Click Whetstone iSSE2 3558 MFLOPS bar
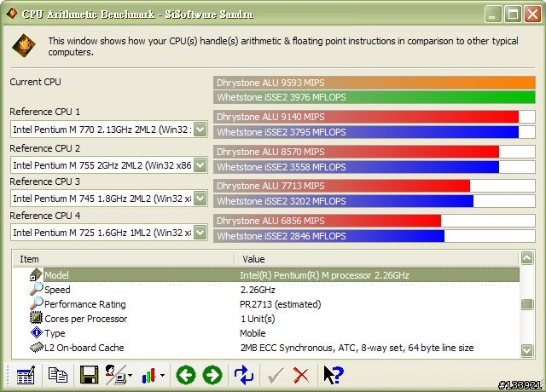Screen dimensions: 546x392 coord(375,167)
